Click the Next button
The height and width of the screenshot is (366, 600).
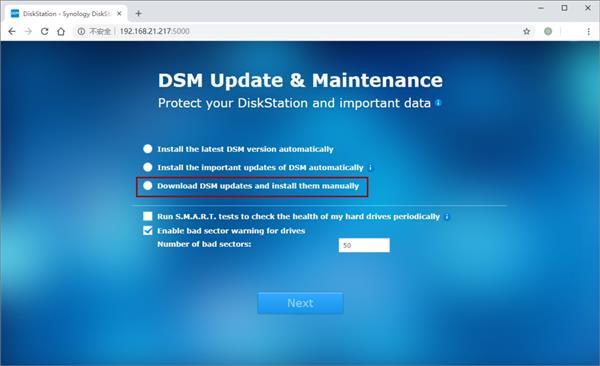coord(300,303)
